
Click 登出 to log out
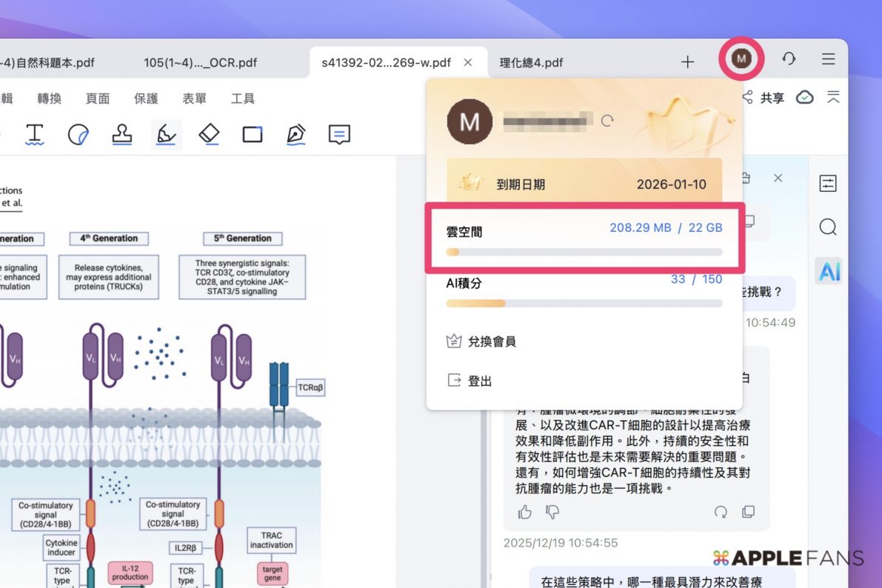(x=479, y=381)
